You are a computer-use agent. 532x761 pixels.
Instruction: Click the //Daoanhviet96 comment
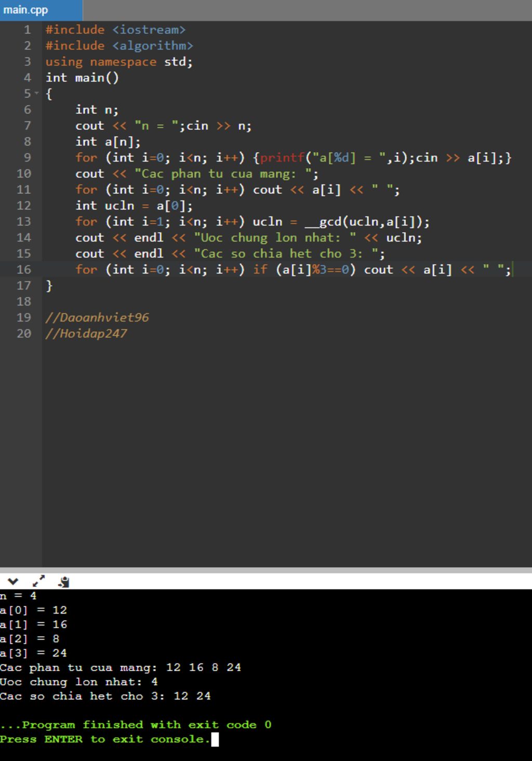(97, 317)
